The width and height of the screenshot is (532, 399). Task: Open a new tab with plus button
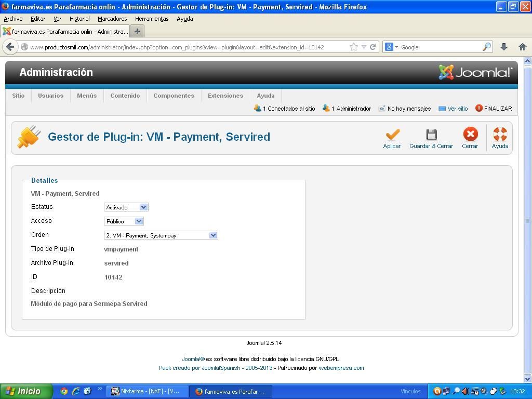[x=137, y=31]
